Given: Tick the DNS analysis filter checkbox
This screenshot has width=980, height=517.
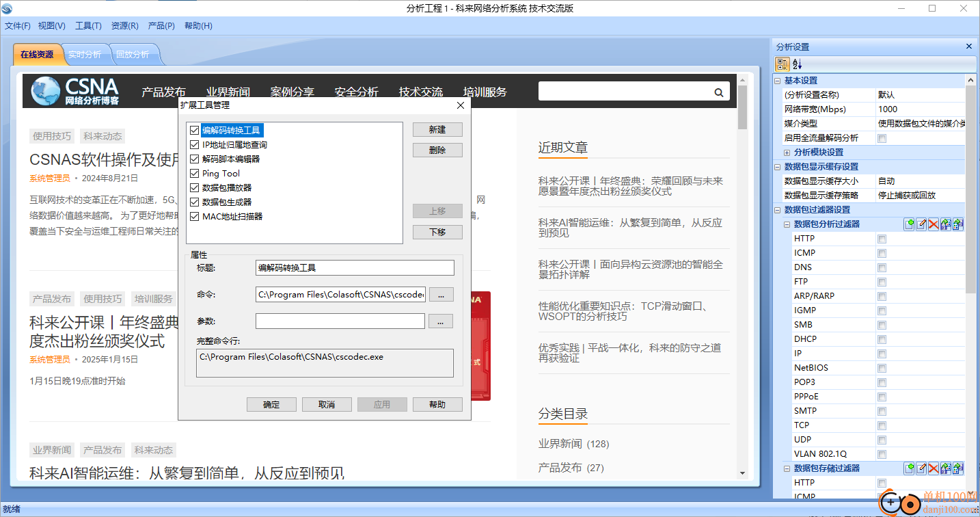Looking at the screenshot, I should pyautogui.click(x=882, y=267).
